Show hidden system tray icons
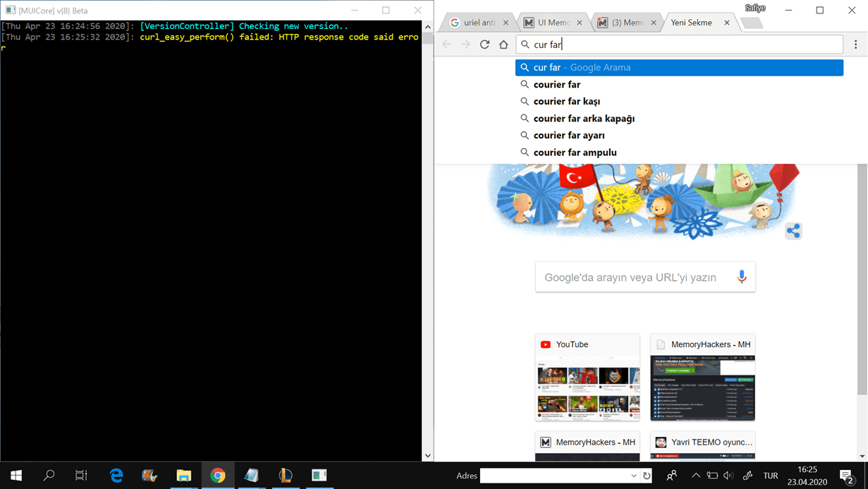Image resolution: width=868 pixels, height=489 pixels. click(x=695, y=476)
